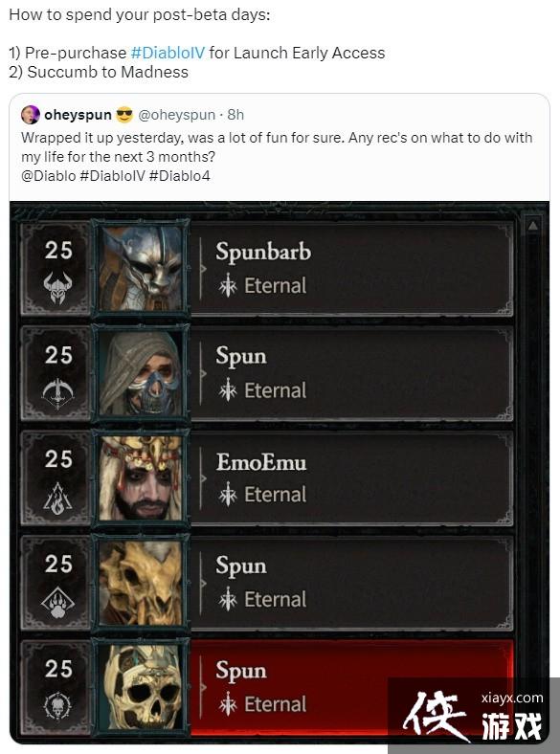560x754 pixels.
Task: Click the Barbarian class helmet icon
Action: 57,287
